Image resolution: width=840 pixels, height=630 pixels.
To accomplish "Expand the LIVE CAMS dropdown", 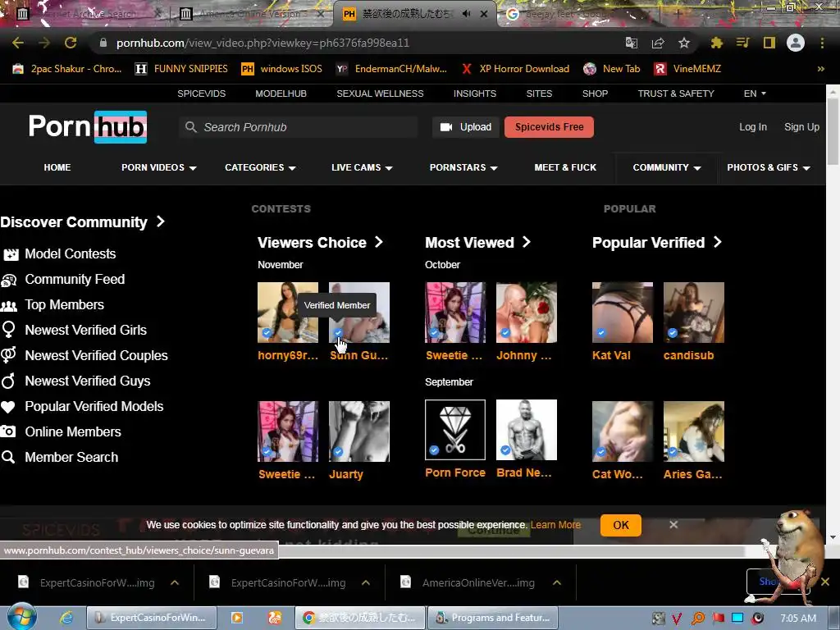I will click(362, 167).
